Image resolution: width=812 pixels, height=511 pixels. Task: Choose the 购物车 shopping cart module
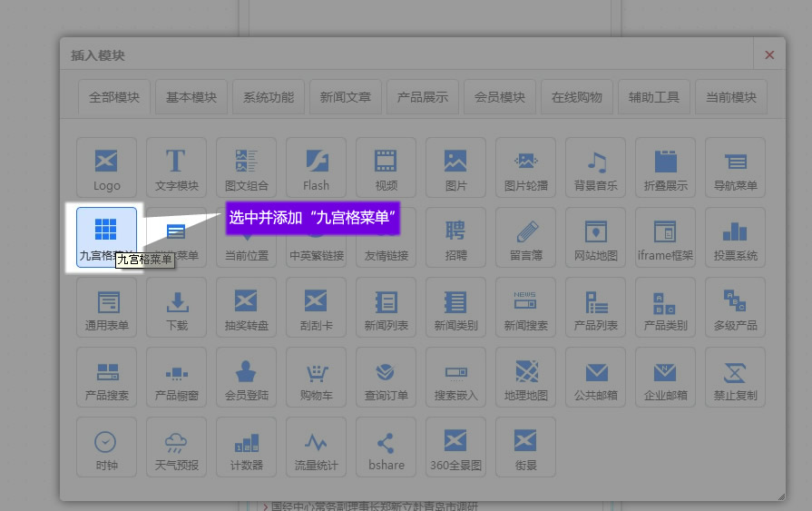(316, 377)
